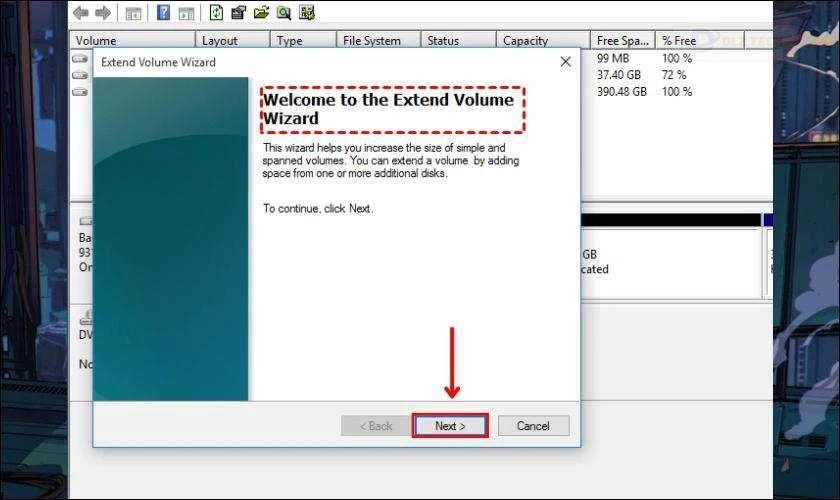This screenshot has height=500, width=840.
Task: Sort by the Free Space column header
Action: point(623,40)
